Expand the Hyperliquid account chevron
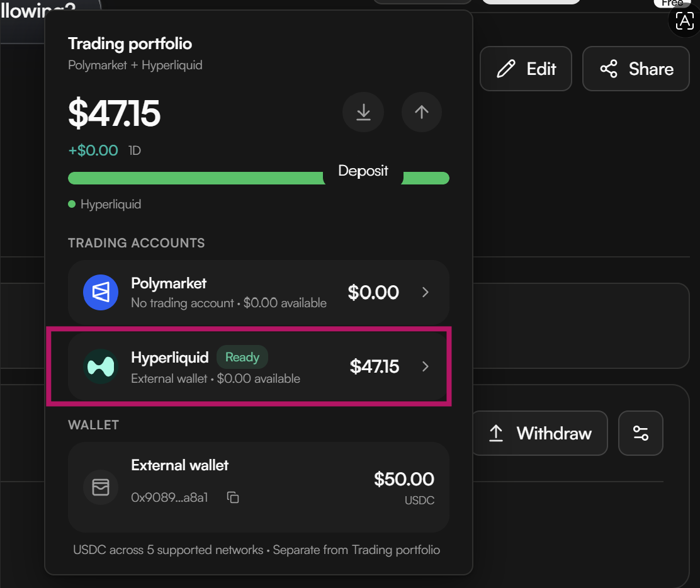This screenshot has width=700, height=588. (426, 366)
